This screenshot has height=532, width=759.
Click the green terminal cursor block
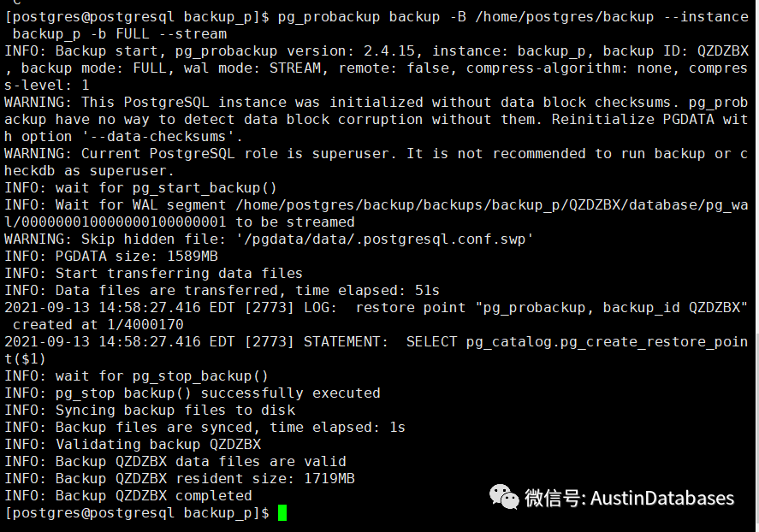point(282,513)
